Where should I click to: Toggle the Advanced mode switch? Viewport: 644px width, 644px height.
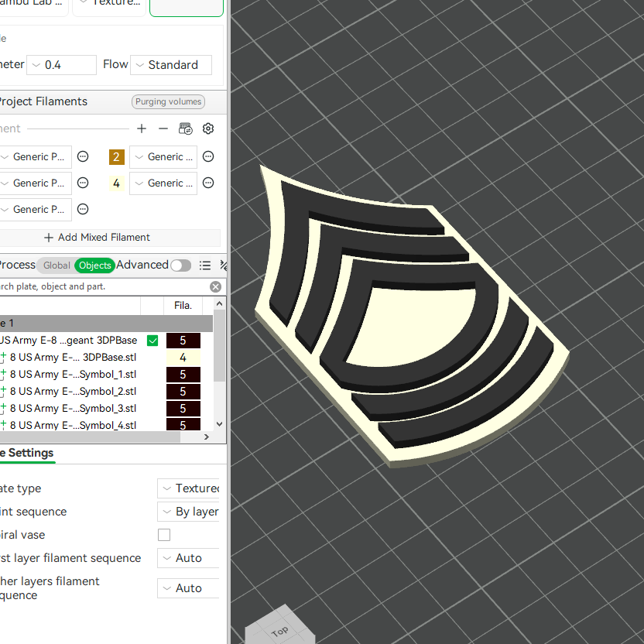tap(180, 265)
